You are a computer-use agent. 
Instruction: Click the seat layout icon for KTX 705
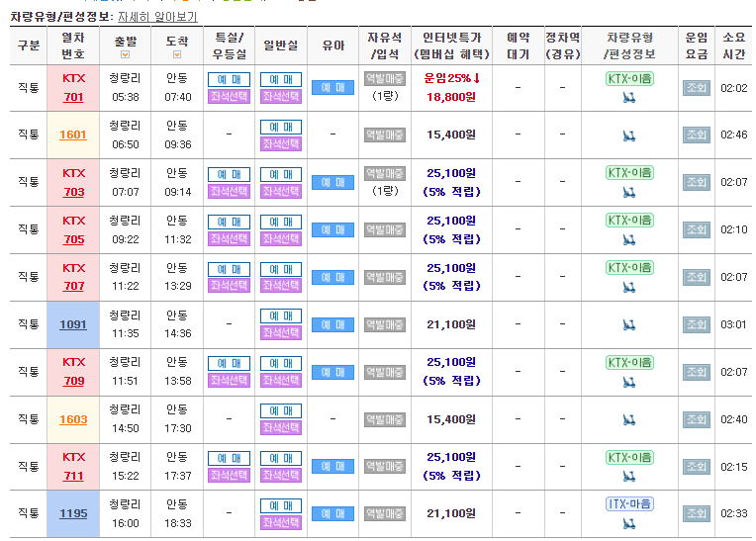click(x=628, y=240)
